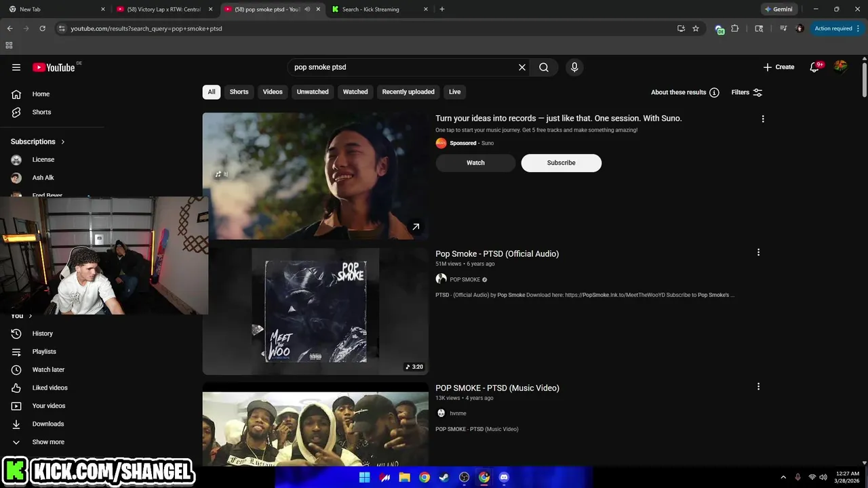
Task: Open options for PTSD Official Audio
Action: pyautogui.click(x=758, y=252)
